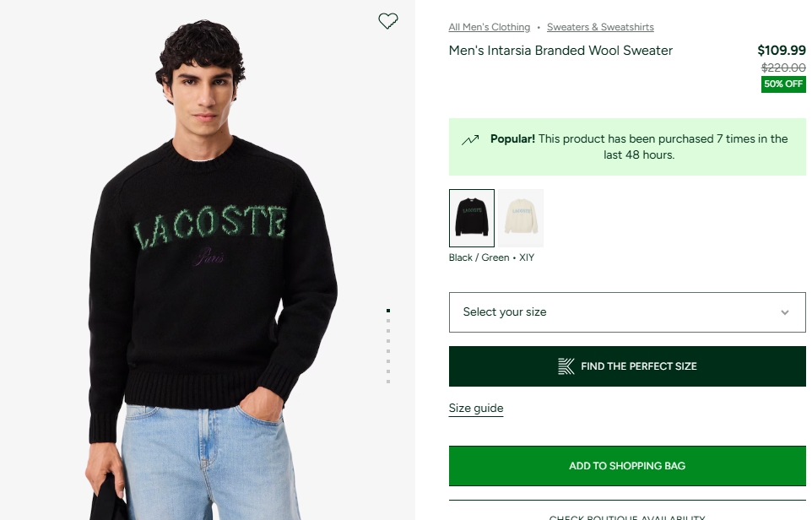Switch to the cream sweater color swatch

[x=521, y=218]
